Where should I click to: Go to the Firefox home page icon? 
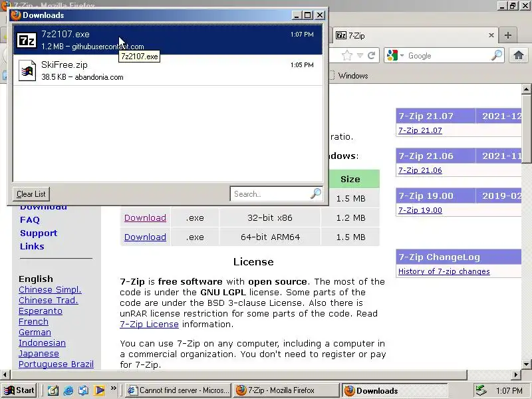tap(519, 55)
